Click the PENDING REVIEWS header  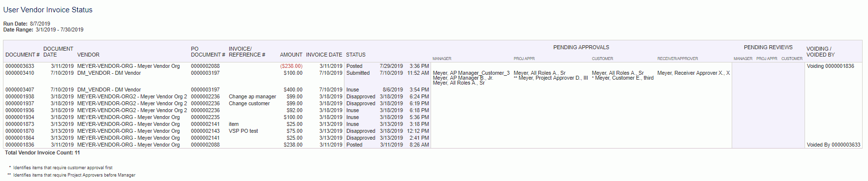768,47
